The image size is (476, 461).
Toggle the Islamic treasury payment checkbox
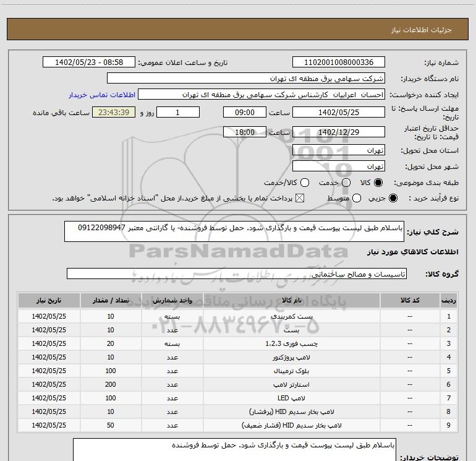pos(300,198)
